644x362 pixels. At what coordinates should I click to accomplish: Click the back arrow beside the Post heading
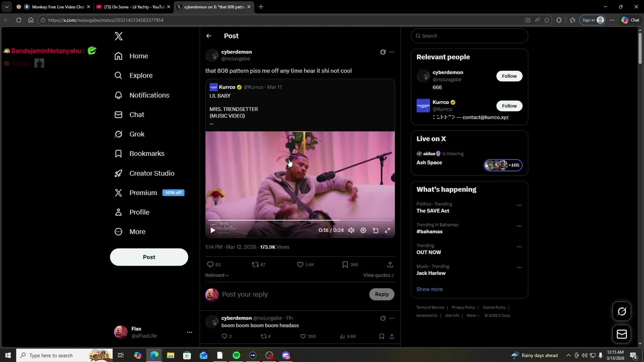(x=209, y=36)
